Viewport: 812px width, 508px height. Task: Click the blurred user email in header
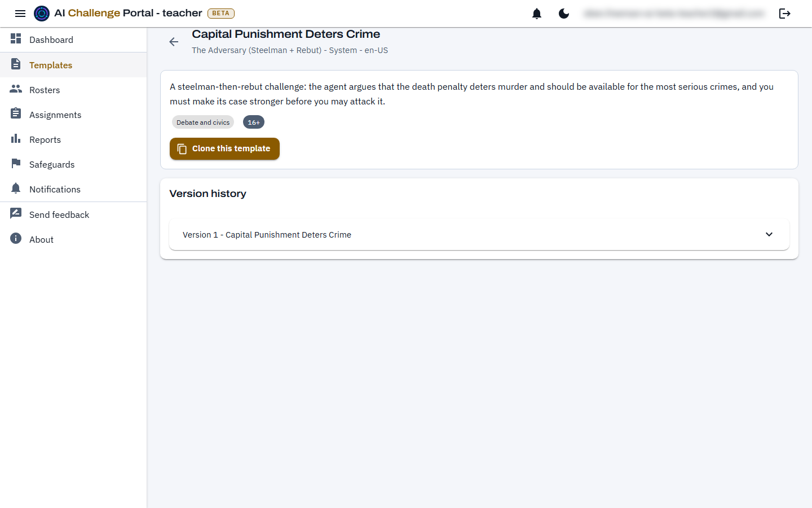coord(674,14)
